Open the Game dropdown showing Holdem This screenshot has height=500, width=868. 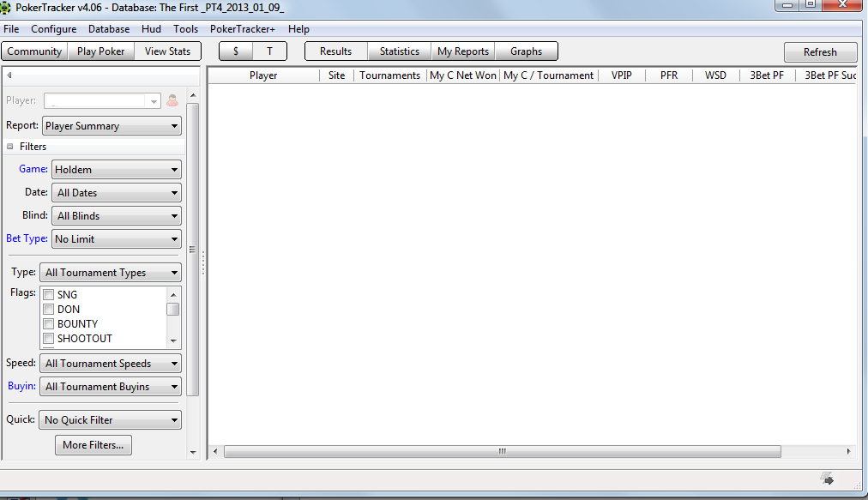[117, 170]
